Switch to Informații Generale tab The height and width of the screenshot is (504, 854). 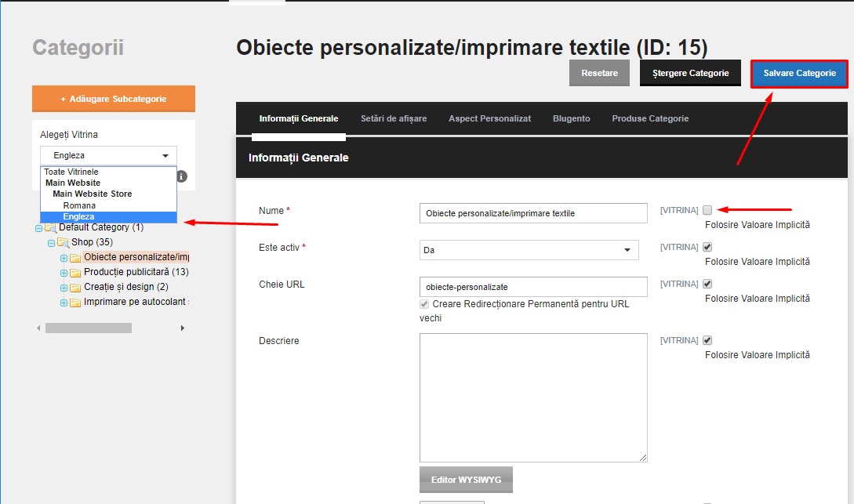(x=299, y=118)
